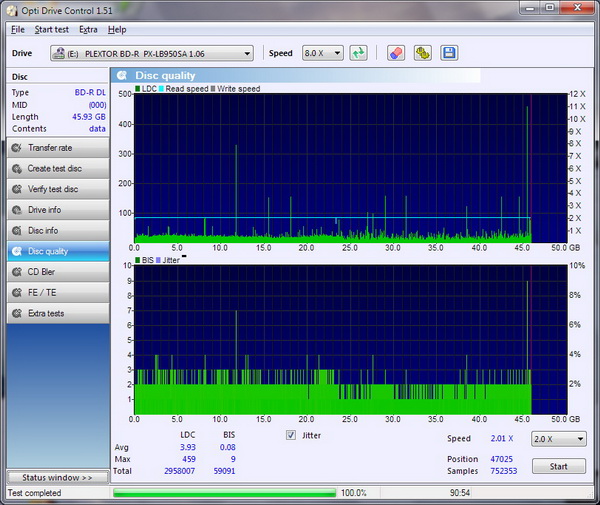Click the length value 45.93 GB
600x505 pixels.
(x=89, y=117)
